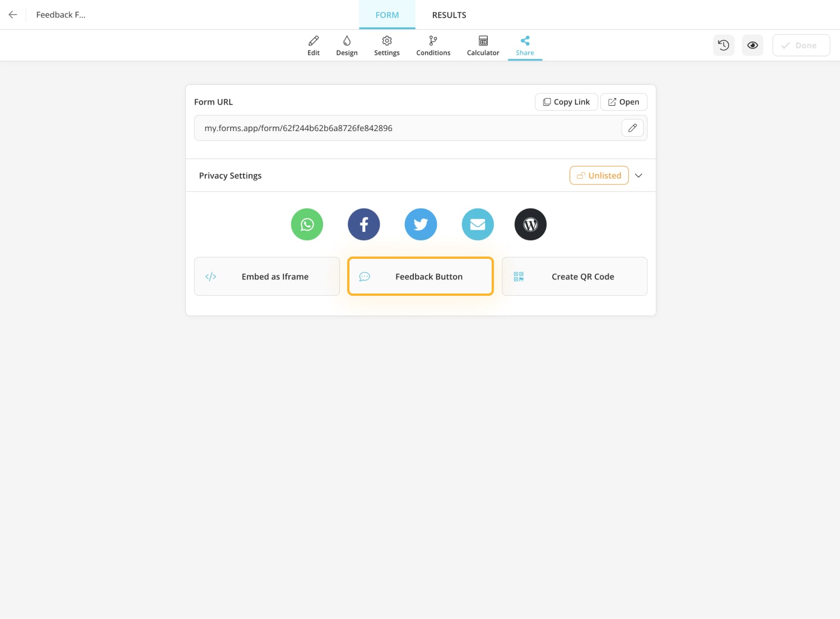
Task: Share form to Facebook
Action: (363, 224)
